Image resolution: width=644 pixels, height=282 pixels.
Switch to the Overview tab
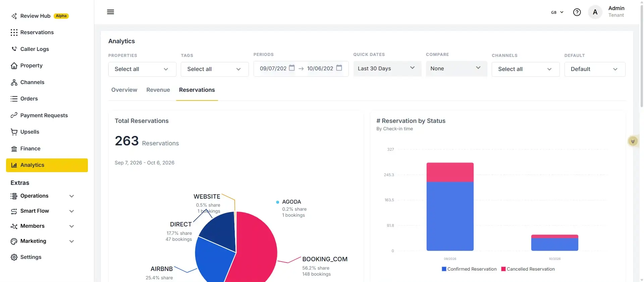pyautogui.click(x=124, y=90)
